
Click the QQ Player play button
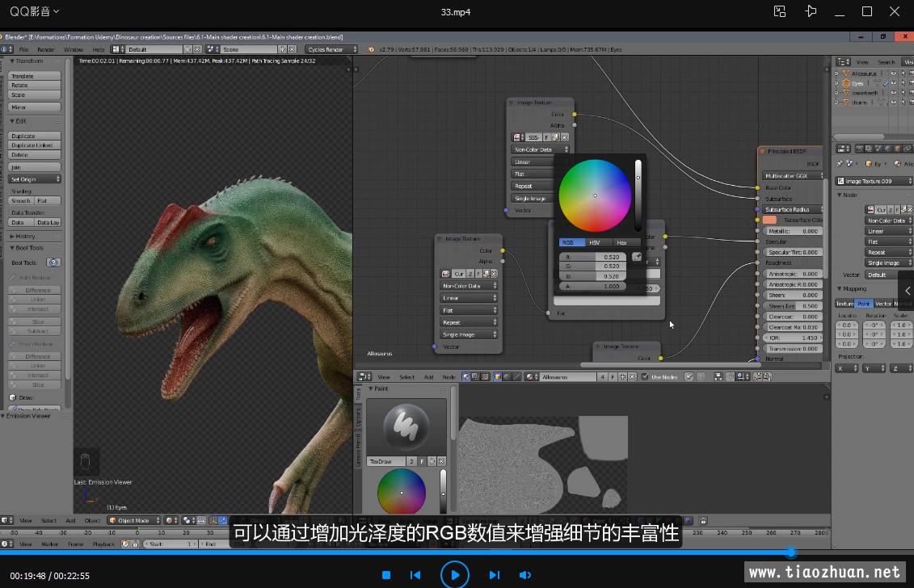coord(455,574)
